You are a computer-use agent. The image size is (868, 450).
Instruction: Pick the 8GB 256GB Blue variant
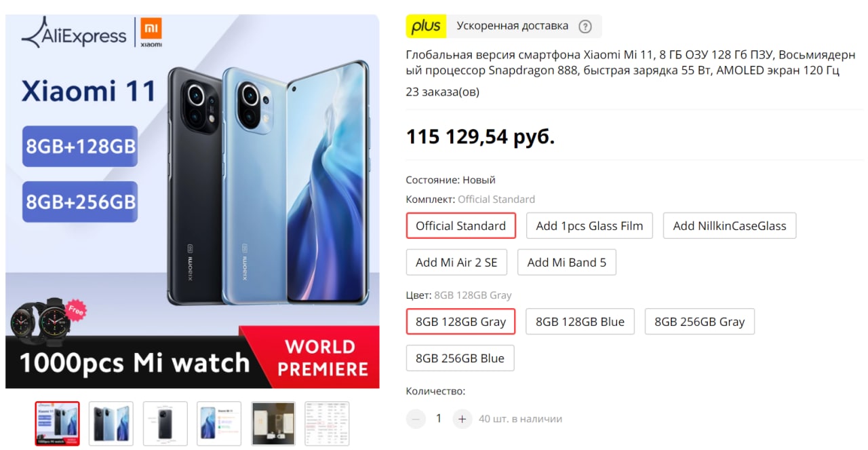pyautogui.click(x=460, y=358)
